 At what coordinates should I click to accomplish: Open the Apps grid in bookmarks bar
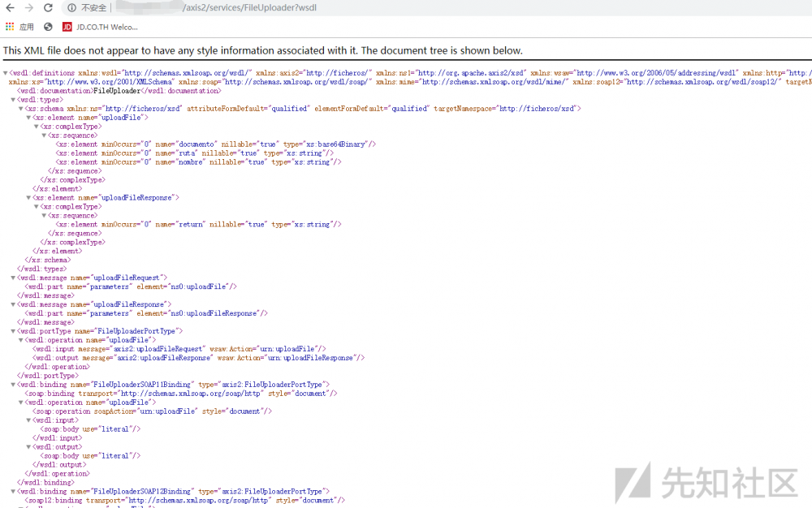click(x=10, y=27)
